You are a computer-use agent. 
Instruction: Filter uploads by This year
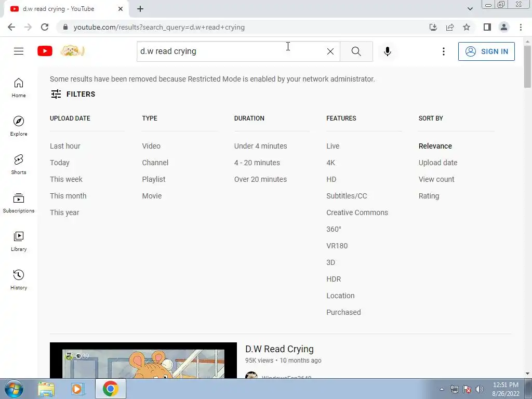pos(64,212)
